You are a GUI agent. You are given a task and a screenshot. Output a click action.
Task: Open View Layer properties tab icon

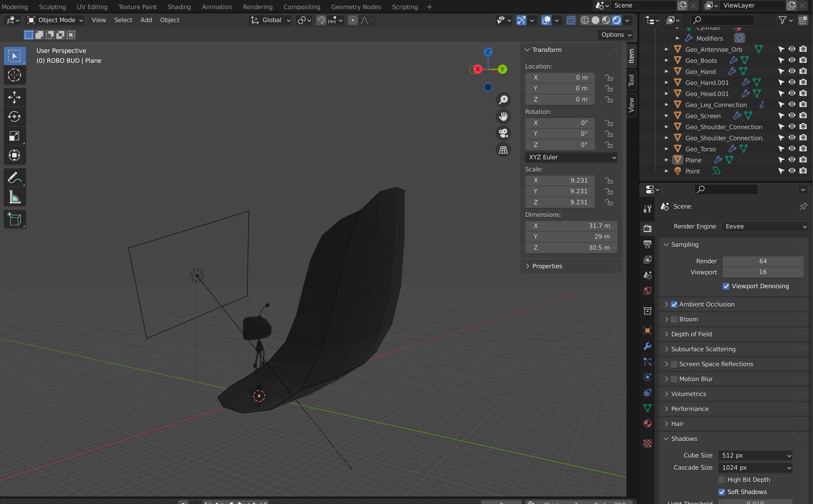coord(647,259)
